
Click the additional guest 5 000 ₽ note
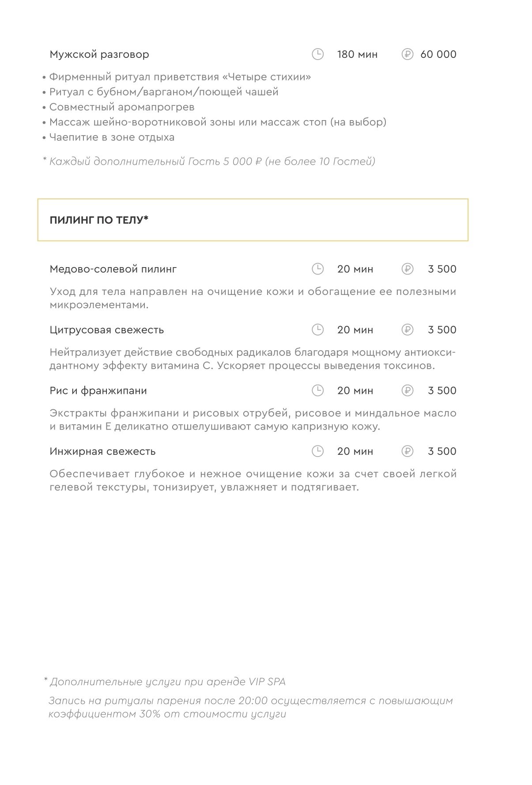(x=209, y=162)
